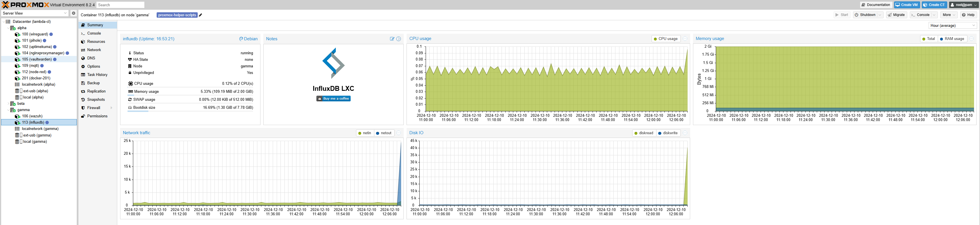Click the gamma node icon
The height and width of the screenshot is (225, 980).
click(13, 110)
